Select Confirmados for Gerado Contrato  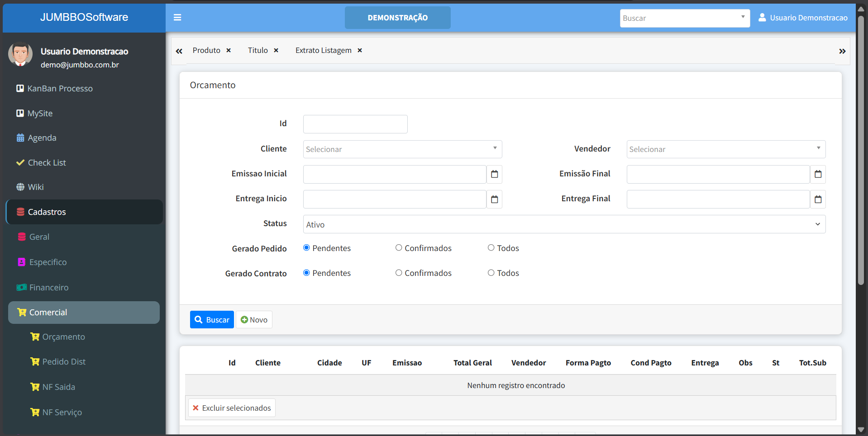399,272
